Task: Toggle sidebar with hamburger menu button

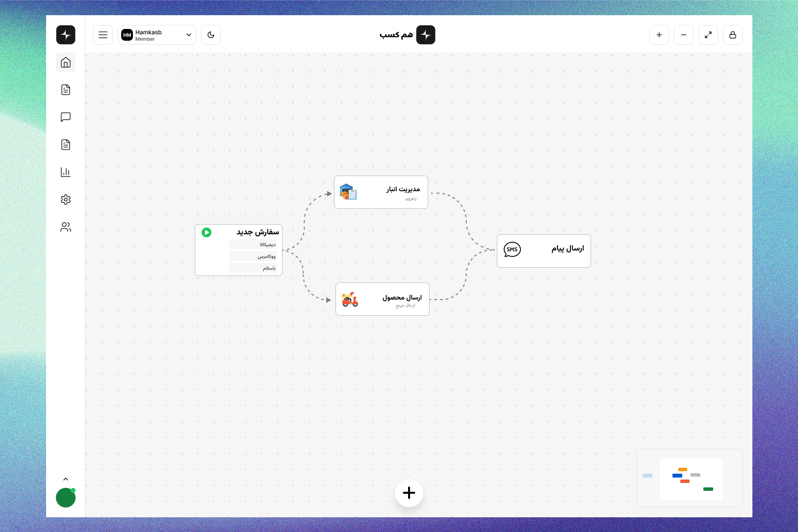Action: (x=103, y=35)
